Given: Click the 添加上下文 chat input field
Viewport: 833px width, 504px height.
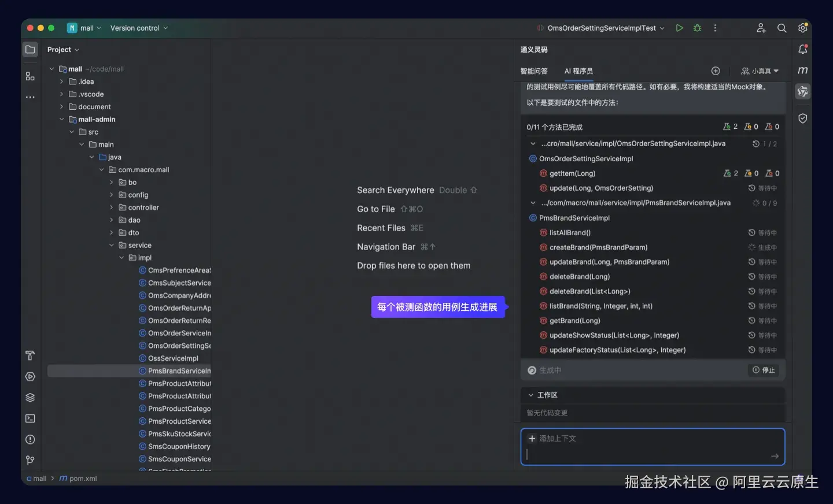Looking at the screenshot, I should (653, 447).
